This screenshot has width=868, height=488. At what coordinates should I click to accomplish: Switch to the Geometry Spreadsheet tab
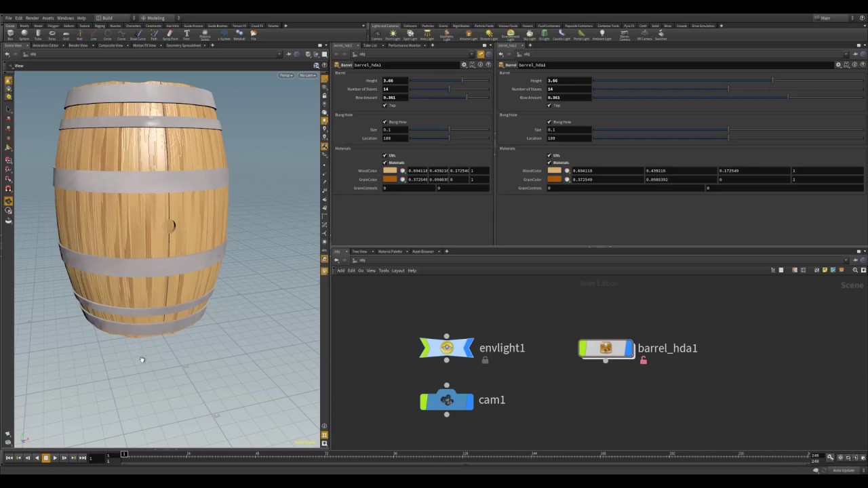click(x=183, y=45)
